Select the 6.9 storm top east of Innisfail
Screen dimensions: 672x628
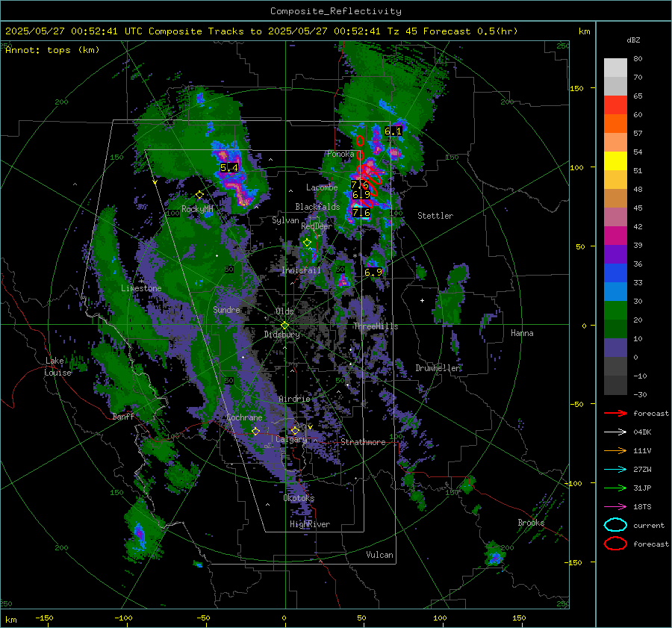coord(373,273)
